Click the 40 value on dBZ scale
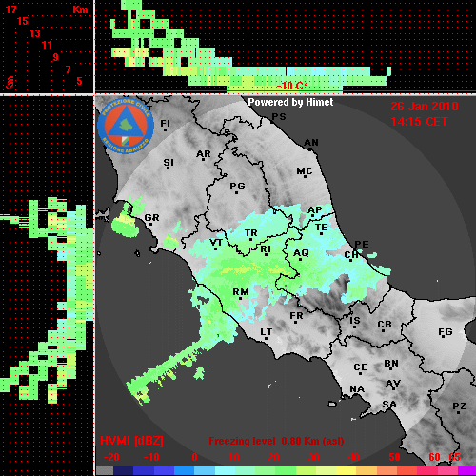This screenshot has width=476, height=476. (x=354, y=457)
